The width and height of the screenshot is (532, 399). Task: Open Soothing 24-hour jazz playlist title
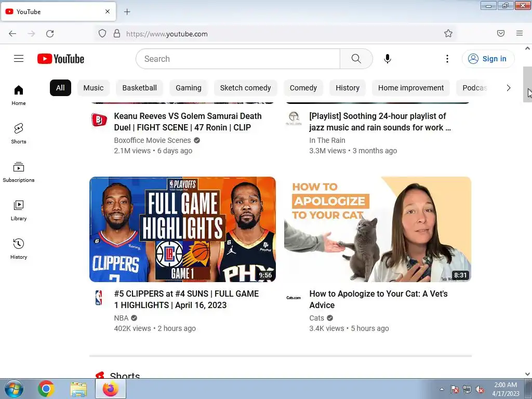click(x=380, y=122)
